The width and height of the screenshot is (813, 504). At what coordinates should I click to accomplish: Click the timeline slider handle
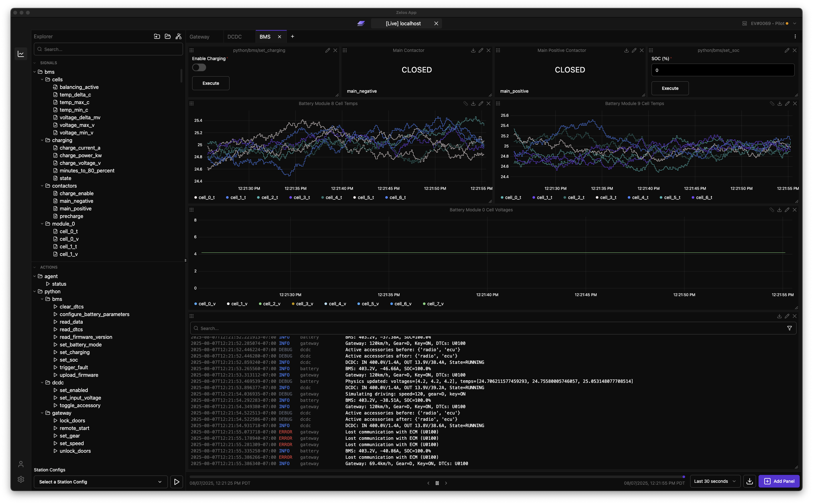(684, 477)
